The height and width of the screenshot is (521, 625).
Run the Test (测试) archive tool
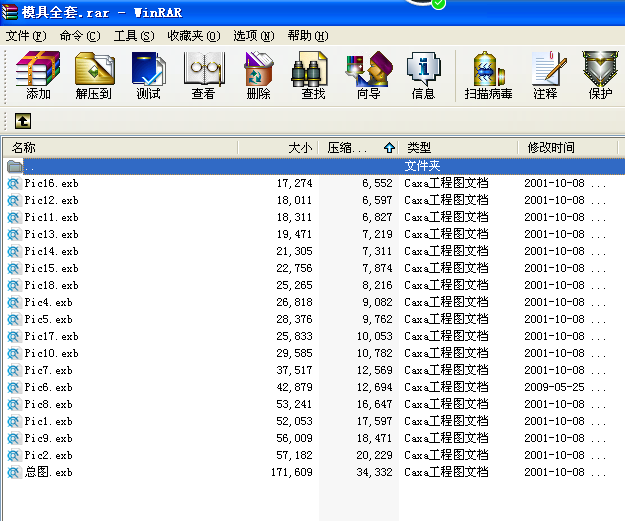pyautogui.click(x=148, y=75)
